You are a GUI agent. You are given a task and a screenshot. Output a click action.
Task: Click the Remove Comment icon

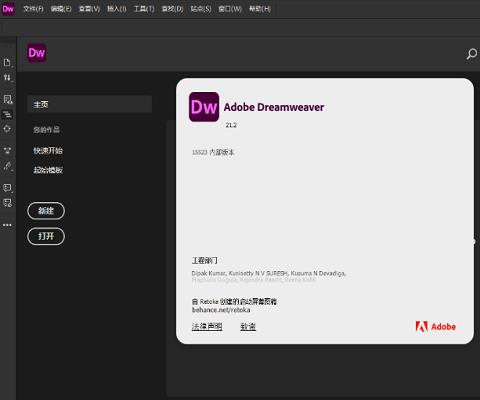point(7,203)
